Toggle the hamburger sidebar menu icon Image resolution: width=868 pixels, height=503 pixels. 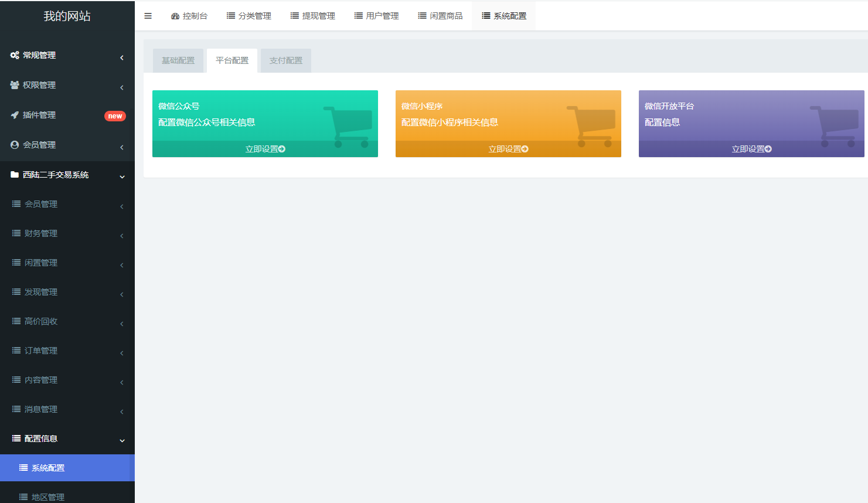(x=148, y=16)
